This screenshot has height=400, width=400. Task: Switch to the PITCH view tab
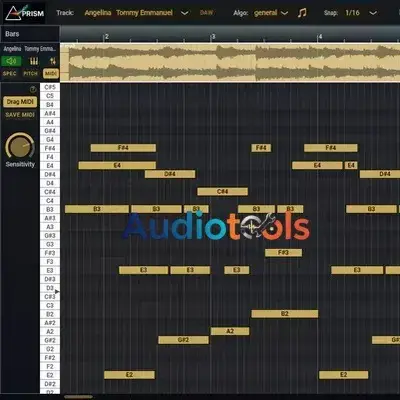coord(30,73)
